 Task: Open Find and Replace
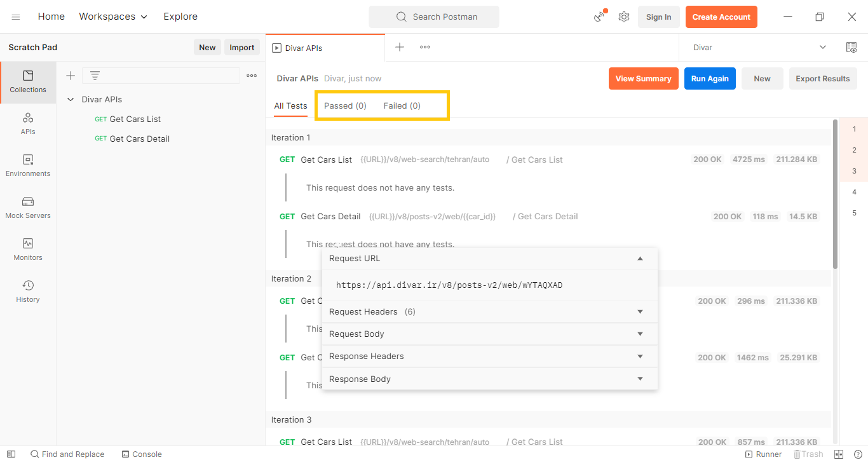(x=67, y=454)
